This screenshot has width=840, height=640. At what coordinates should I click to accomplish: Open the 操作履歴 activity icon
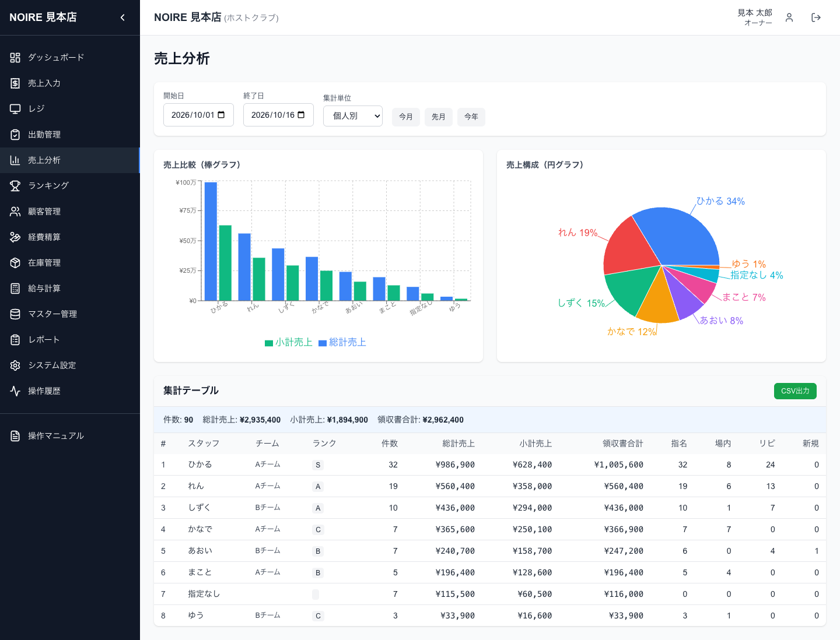15,391
